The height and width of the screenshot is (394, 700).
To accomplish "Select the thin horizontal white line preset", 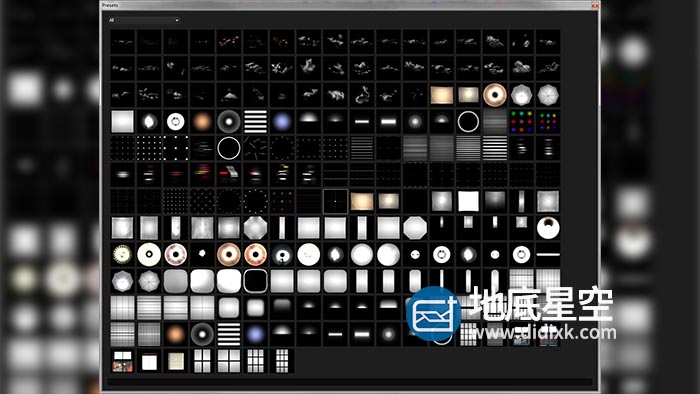I will [x=548, y=254].
